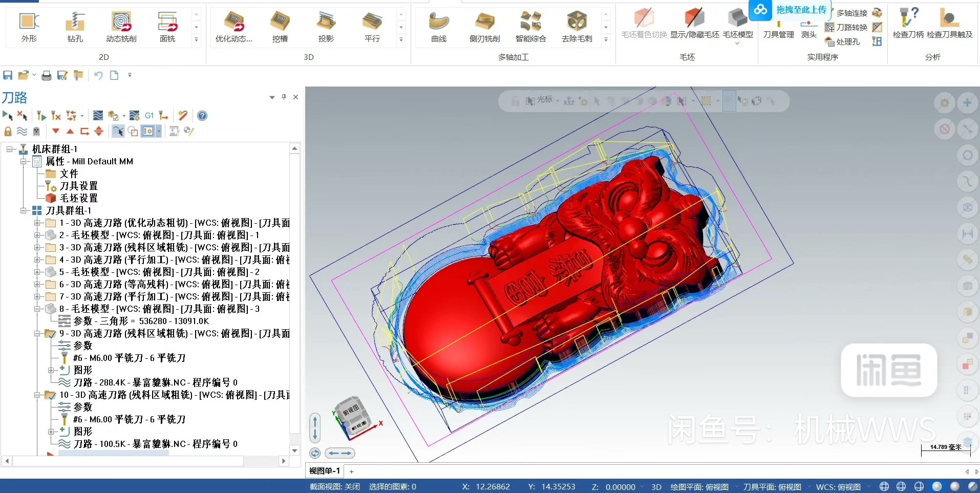Click the 俯视图 view cube gnomon
This screenshot has height=493, width=980.
click(x=354, y=417)
